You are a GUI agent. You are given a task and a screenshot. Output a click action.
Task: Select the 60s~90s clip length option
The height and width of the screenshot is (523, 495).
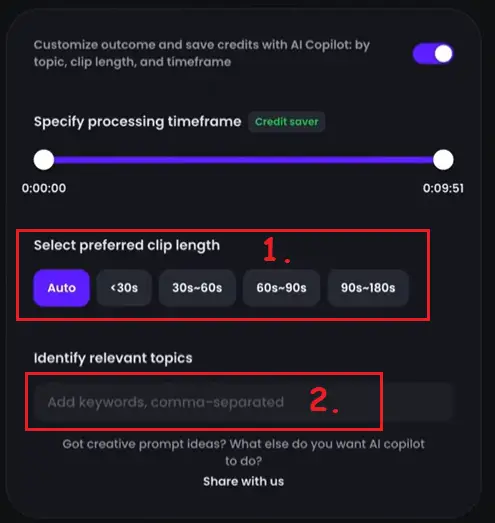point(282,288)
